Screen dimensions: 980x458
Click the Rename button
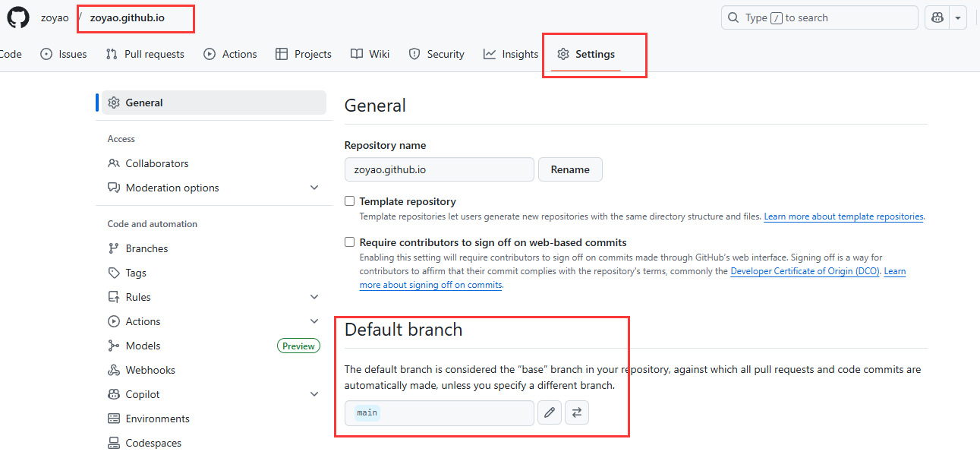coord(570,169)
